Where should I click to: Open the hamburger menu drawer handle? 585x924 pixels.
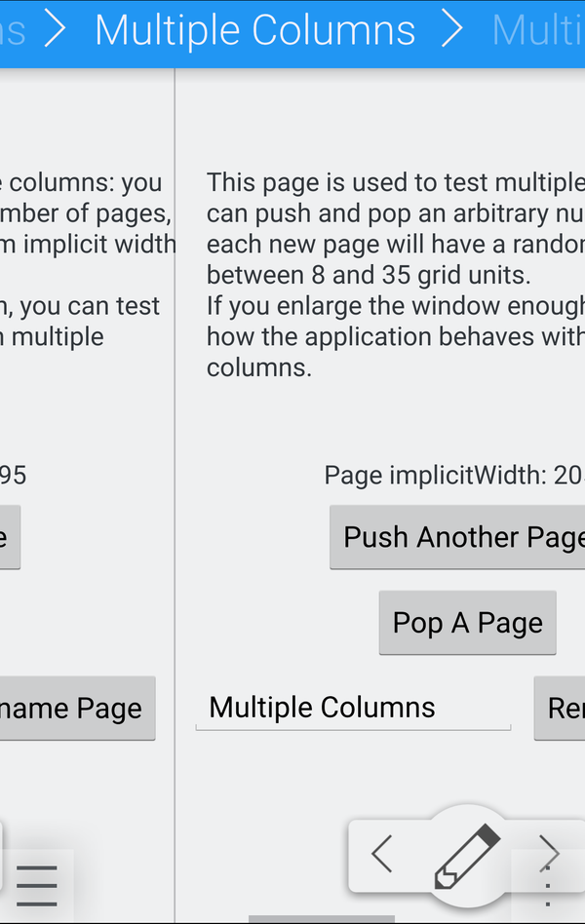click(36, 886)
